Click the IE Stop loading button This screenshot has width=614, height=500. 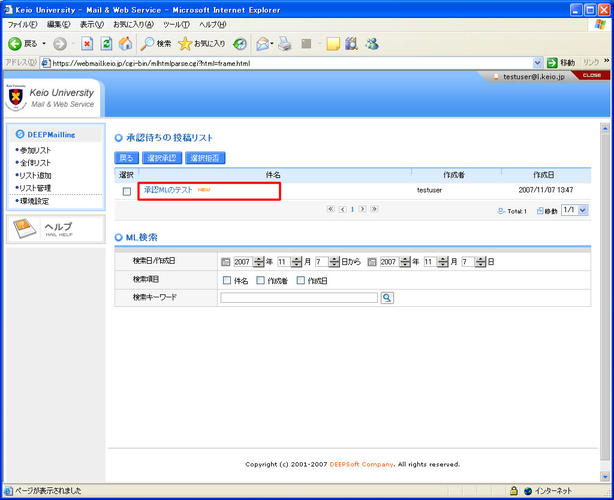(87, 44)
